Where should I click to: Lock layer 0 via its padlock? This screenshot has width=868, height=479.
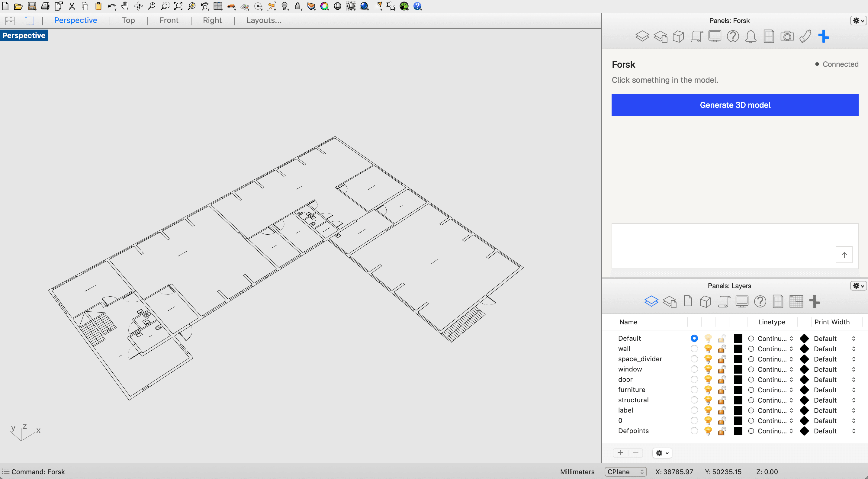click(722, 420)
